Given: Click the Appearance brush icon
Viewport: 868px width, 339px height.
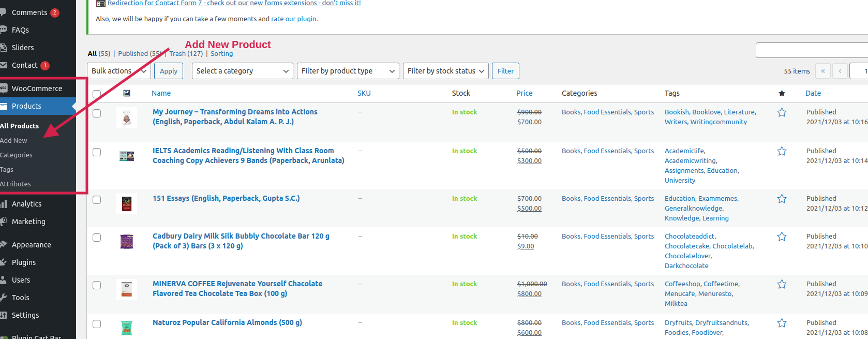Looking at the screenshot, I should [3, 245].
